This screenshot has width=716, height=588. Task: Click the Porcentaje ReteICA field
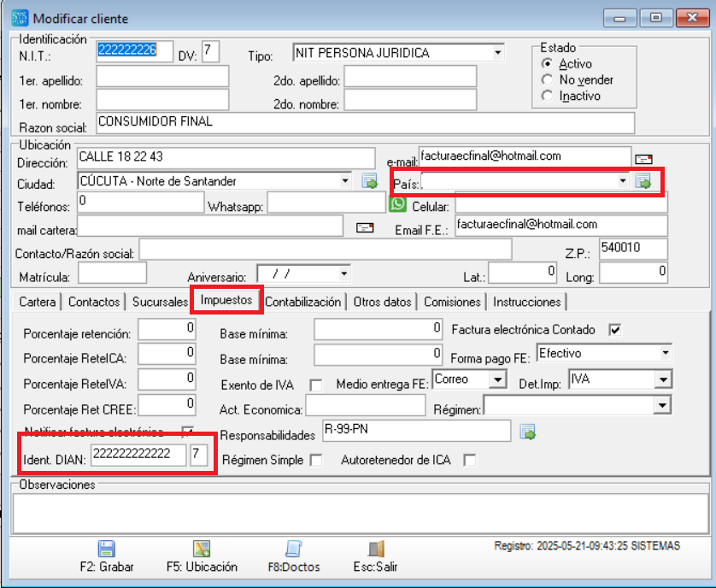167,354
